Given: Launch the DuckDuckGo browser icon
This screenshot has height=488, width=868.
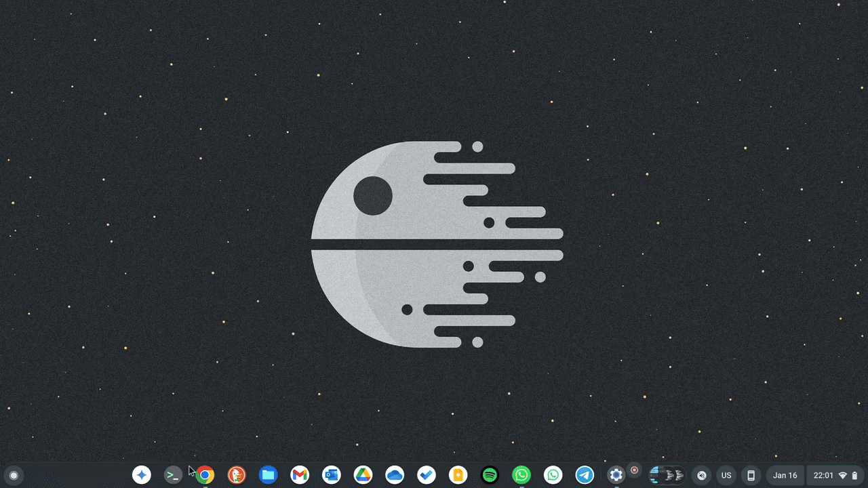Looking at the screenshot, I should (x=237, y=475).
